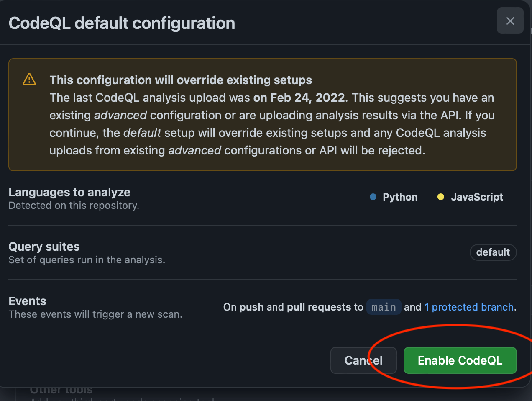Click the Query suites heading

44,247
